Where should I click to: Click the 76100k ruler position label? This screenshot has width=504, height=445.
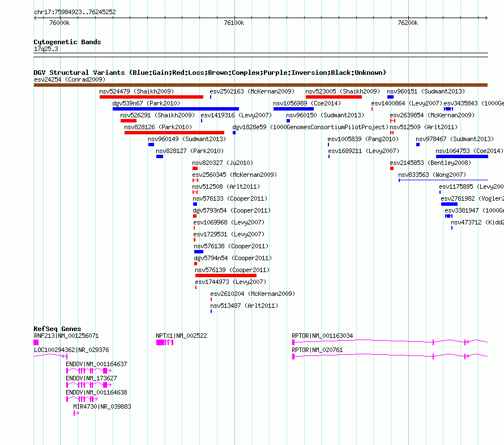(x=234, y=23)
